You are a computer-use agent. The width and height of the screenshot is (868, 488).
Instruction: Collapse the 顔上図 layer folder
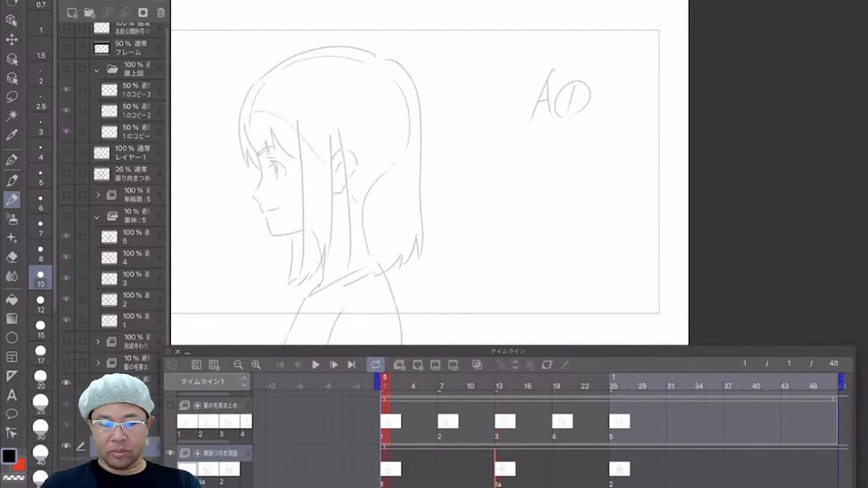coord(97,70)
